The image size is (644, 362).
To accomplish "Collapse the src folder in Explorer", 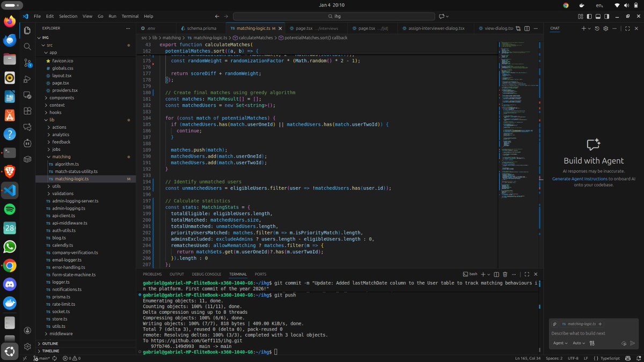I will [x=50, y=45].
